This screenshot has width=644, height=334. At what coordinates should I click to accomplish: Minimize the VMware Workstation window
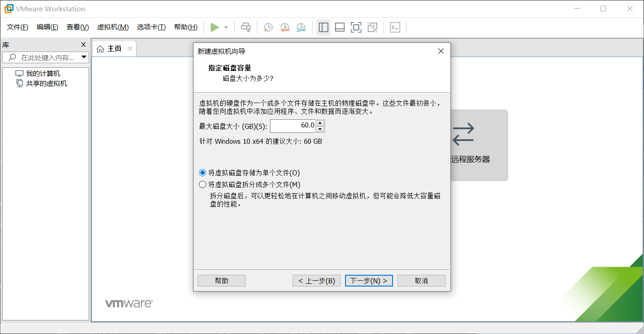[577, 9]
